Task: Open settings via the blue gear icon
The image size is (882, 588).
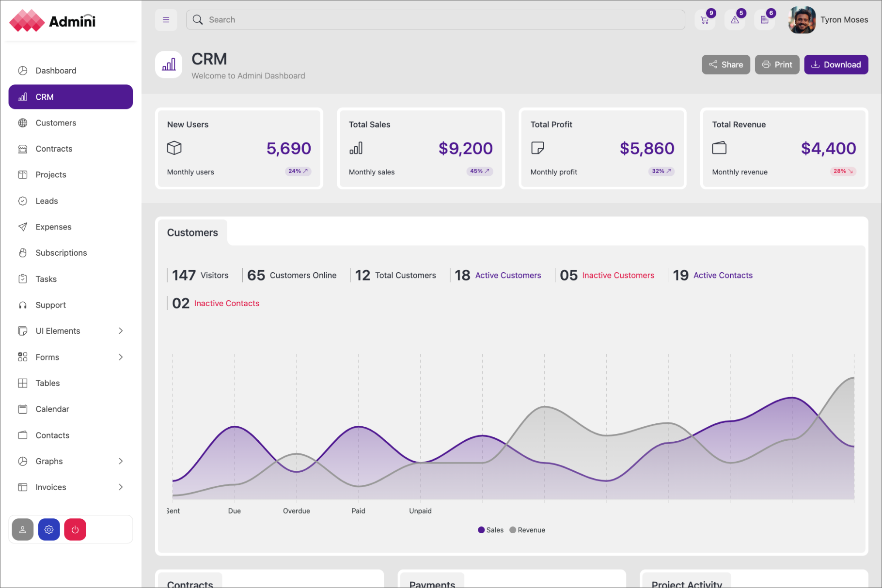Action: point(49,529)
